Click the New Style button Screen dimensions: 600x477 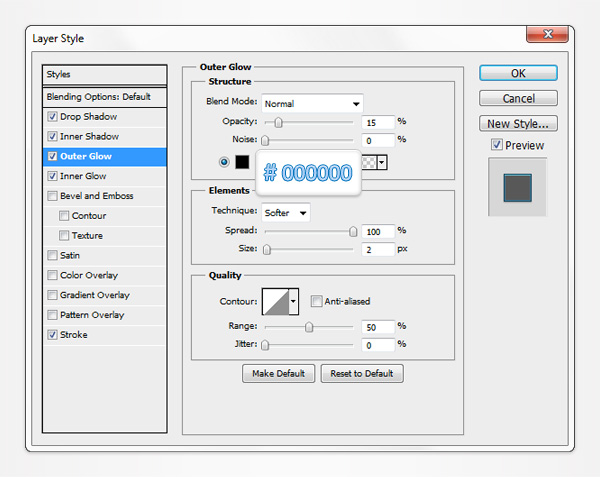517,124
